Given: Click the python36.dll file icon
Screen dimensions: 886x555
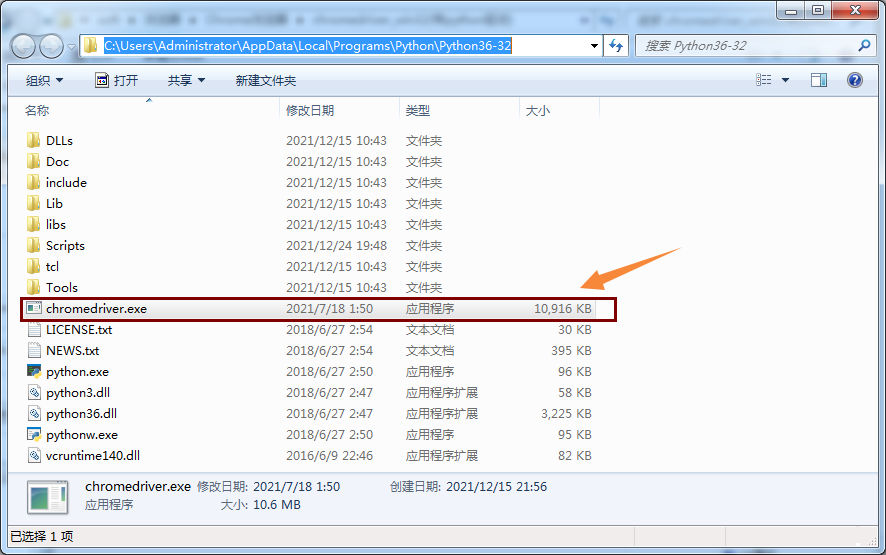Looking at the screenshot, I should point(34,413).
